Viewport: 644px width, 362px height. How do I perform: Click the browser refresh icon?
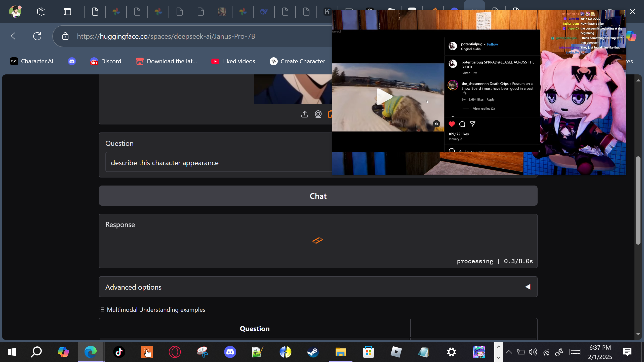(37, 36)
